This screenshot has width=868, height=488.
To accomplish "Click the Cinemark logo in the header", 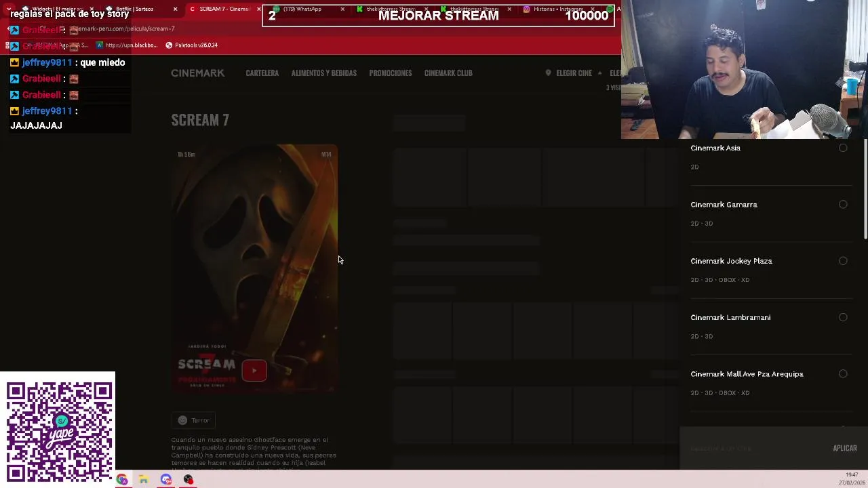I will point(197,73).
